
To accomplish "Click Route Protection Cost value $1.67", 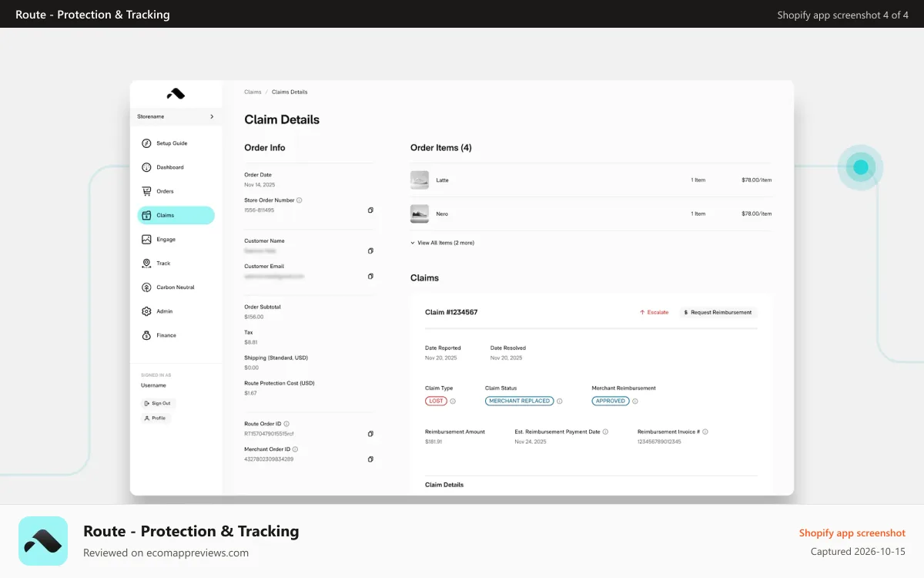I will 251,393.
